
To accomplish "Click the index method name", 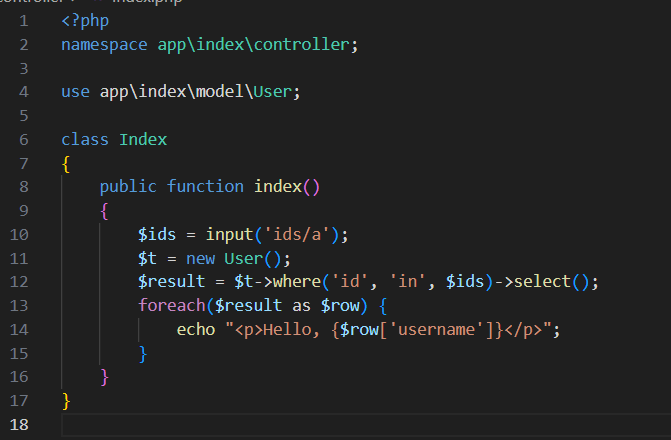I will coord(278,187).
